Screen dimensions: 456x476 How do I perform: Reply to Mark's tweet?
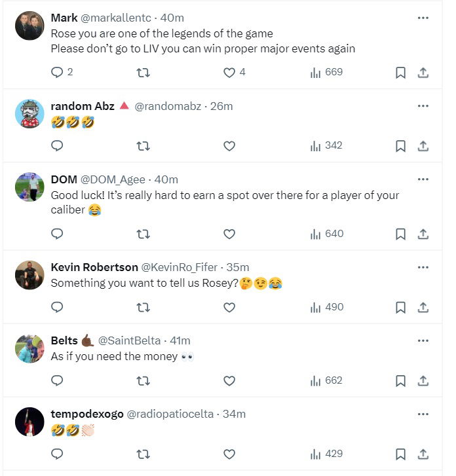57,73
